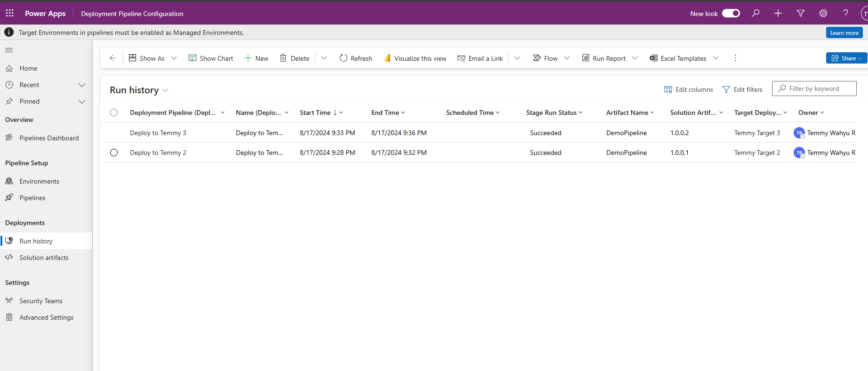Viewport: 868px width, 371px height.
Task: Open Advanced Settings in sidebar
Action: (46, 317)
